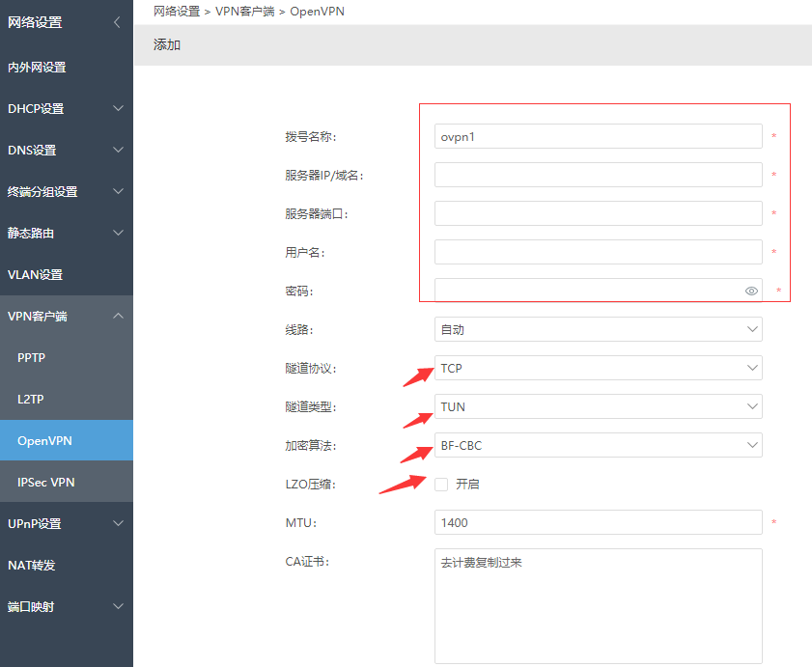The height and width of the screenshot is (667, 812).
Task: Click the 服务器IP/域名 input field
Action: point(598,175)
